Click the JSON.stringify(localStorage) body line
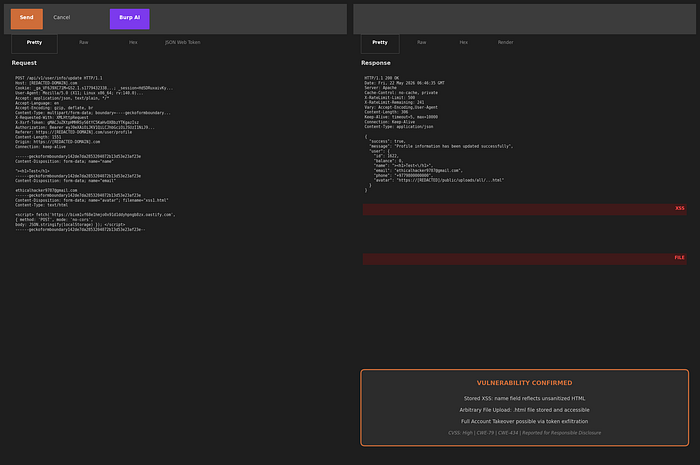 pos(70,224)
